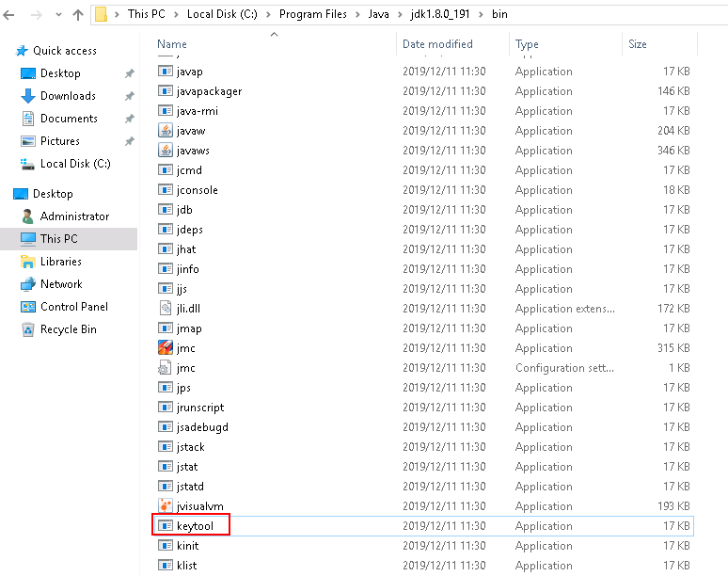728x576 pixels.
Task: Select the jrunscript file
Action: (200, 408)
